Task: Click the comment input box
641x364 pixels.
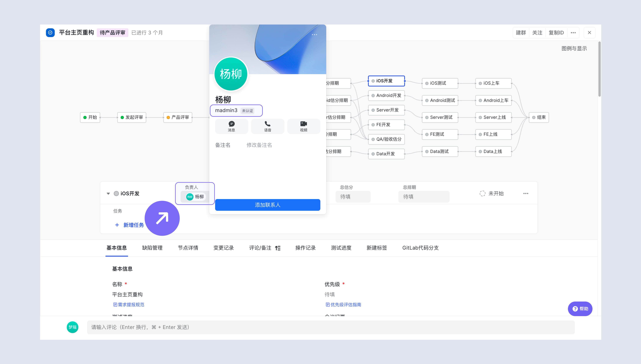Action: click(331, 327)
